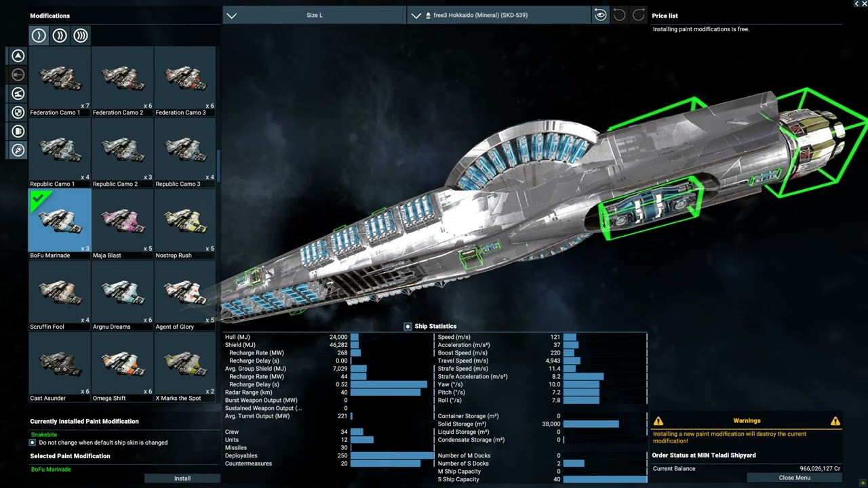
Task: Click the Hull (MJ) stat bar
Action: click(x=355, y=337)
